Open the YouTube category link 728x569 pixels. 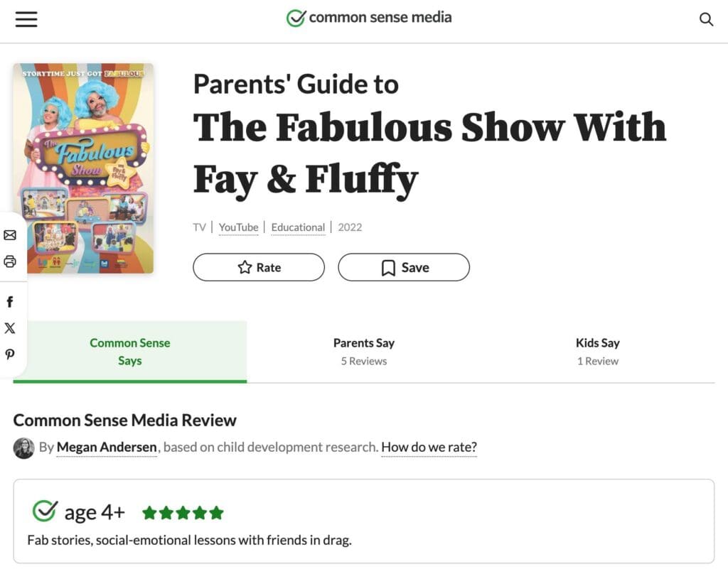[238, 227]
